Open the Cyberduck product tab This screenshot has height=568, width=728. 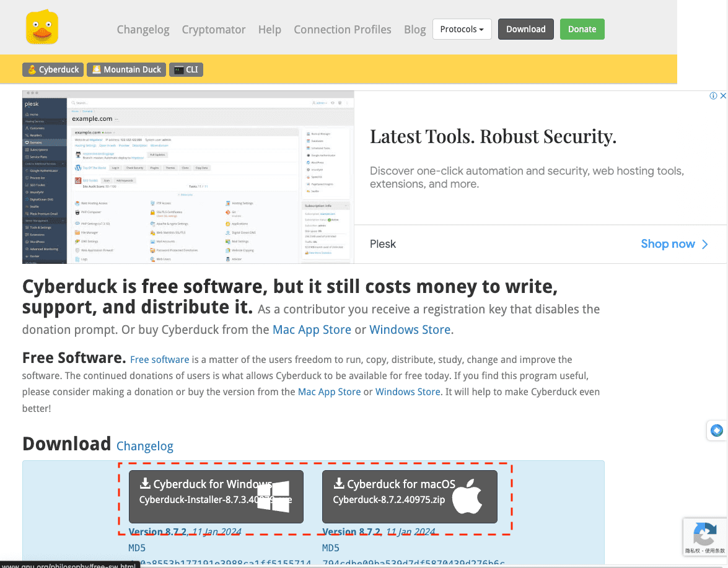(53, 69)
